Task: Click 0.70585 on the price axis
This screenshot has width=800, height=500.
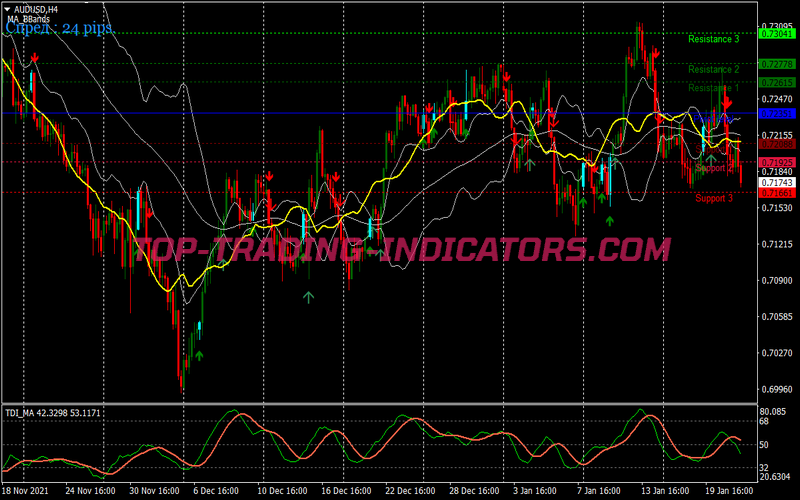Action: 777,316
